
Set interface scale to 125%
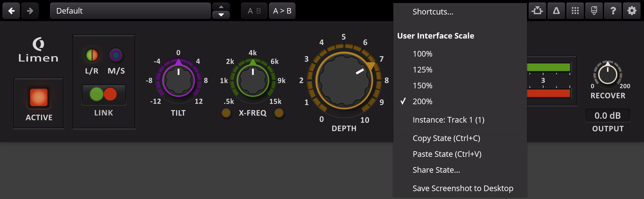pos(460,70)
